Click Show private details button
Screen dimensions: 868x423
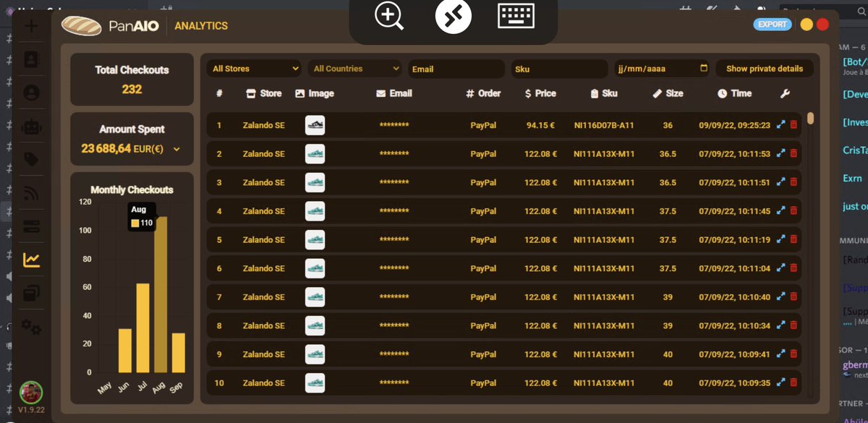pos(765,69)
